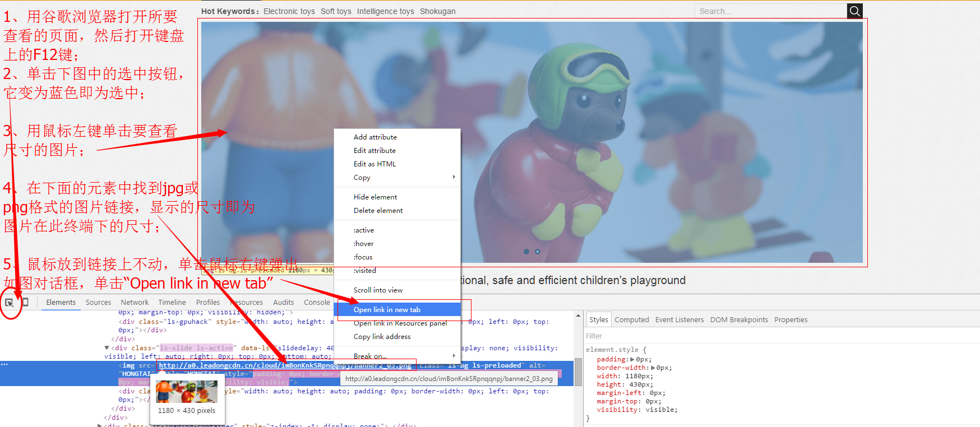The width and height of the screenshot is (980, 427).
Task: Switch to the Network tab
Action: point(135,302)
